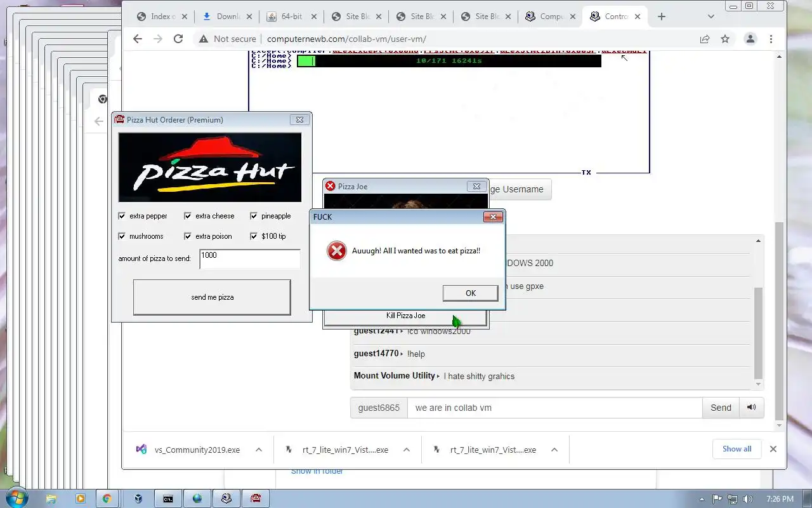Close the downloads bar
The image size is (812, 508).
(773, 449)
